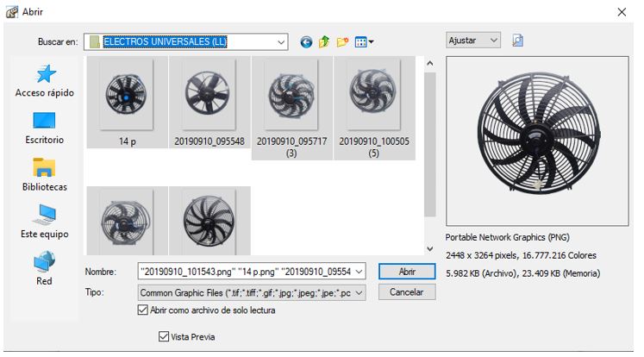Open Red network location
The width and height of the screenshot is (644, 357).
pos(45,268)
